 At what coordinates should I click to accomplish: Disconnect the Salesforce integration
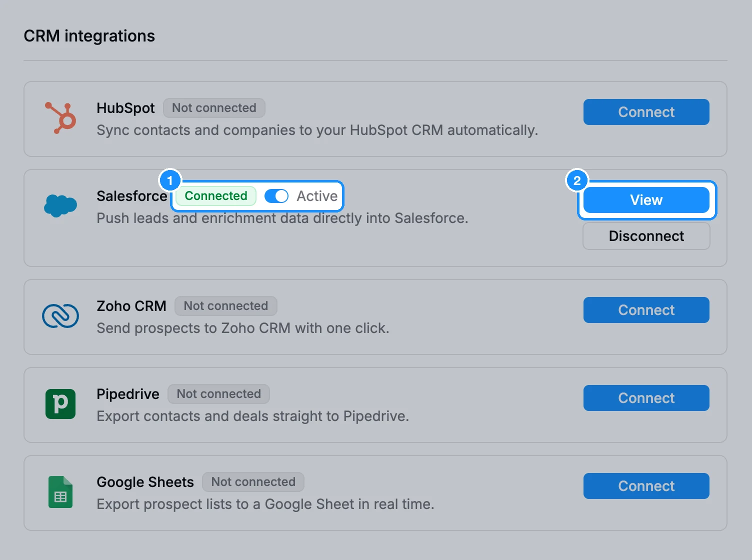[x=646, y=236]
